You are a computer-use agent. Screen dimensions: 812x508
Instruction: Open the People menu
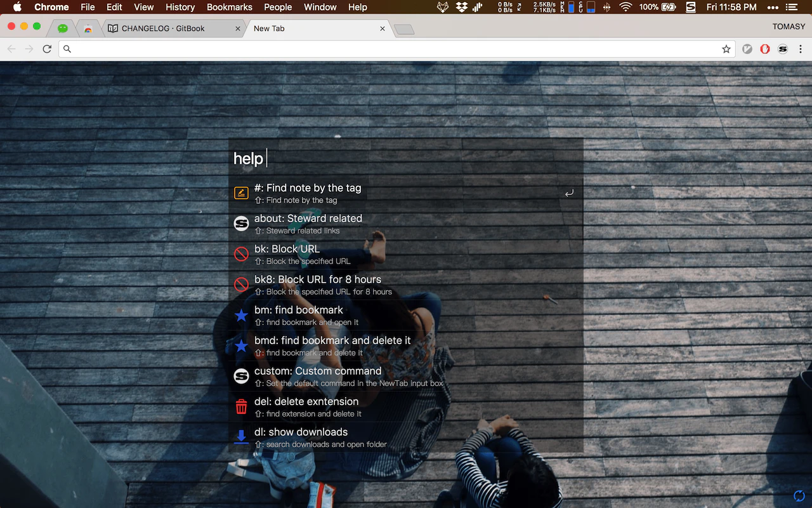278,7
